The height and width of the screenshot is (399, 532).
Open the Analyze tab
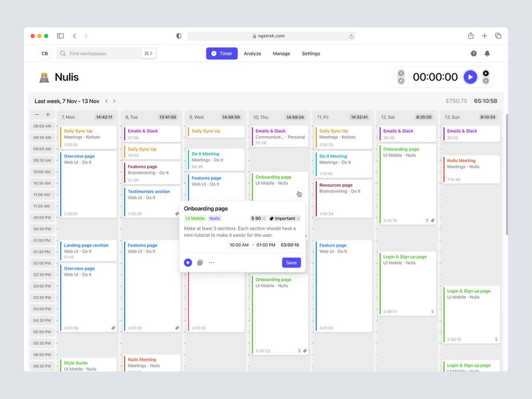[252, 54]
